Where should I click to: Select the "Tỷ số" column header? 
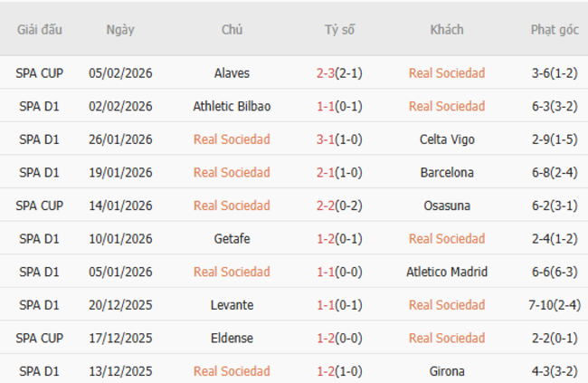click(x=340, y=30)
